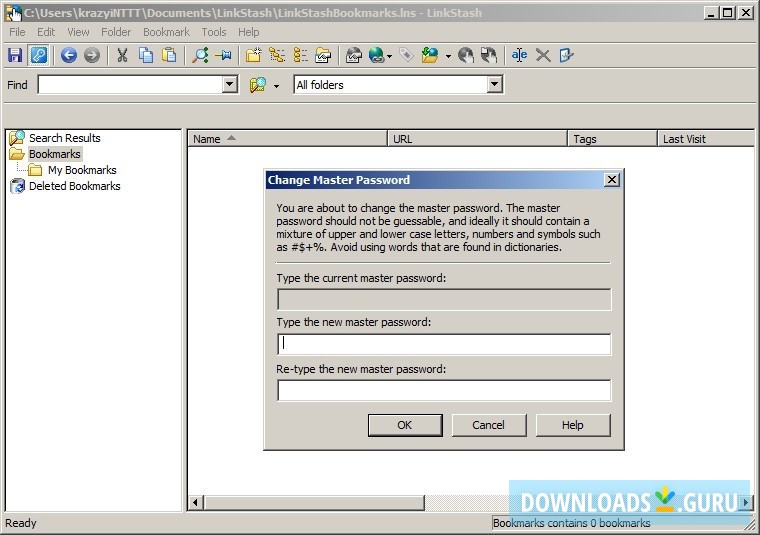Open the Folder menu
Image resolution: width=760 pixels, height=535 pixels.
point(116,32)
